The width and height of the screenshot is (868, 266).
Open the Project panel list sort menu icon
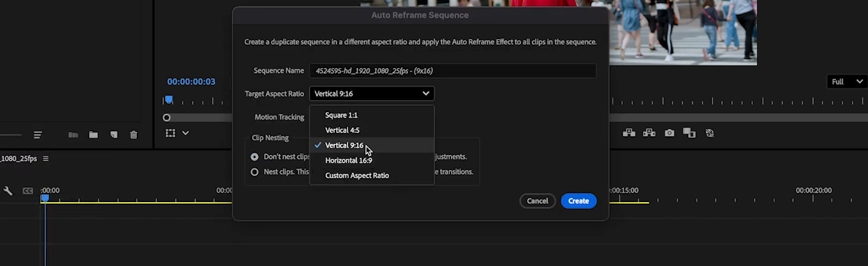click(x=37, y=135)
